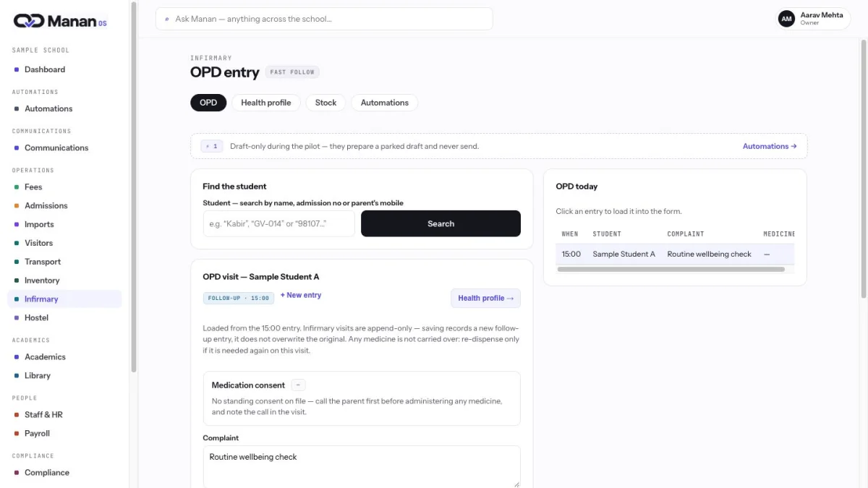This screenshot has width=868, height=488.
Task: Click the dash badge beside Medication consent
Action: (x=299, y=385)
